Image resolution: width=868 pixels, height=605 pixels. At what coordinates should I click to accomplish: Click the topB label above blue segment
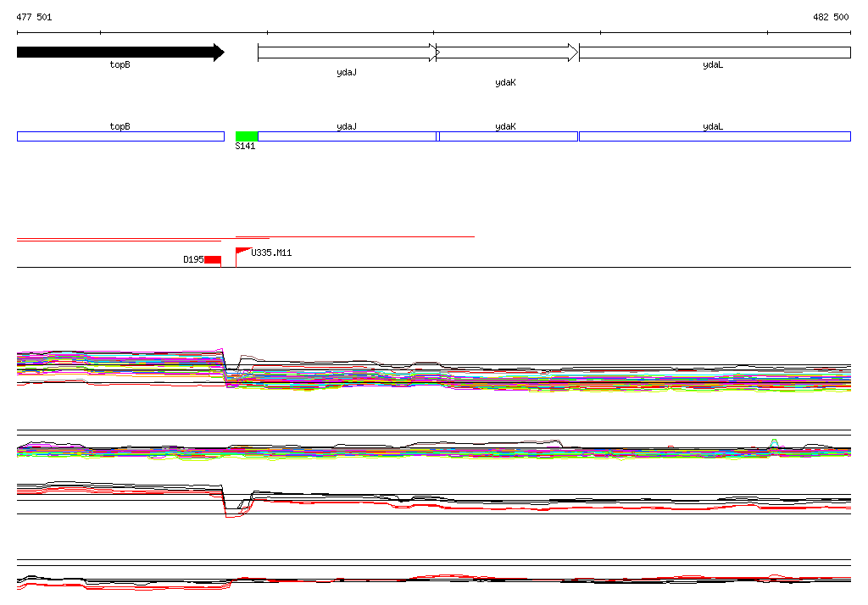tap(120, 126)
